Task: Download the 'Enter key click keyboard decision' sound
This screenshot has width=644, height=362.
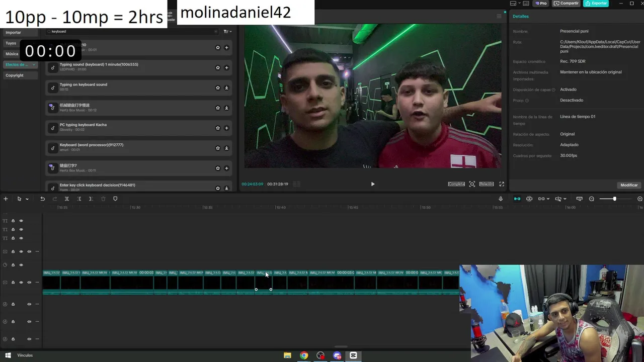Action: 226,188
